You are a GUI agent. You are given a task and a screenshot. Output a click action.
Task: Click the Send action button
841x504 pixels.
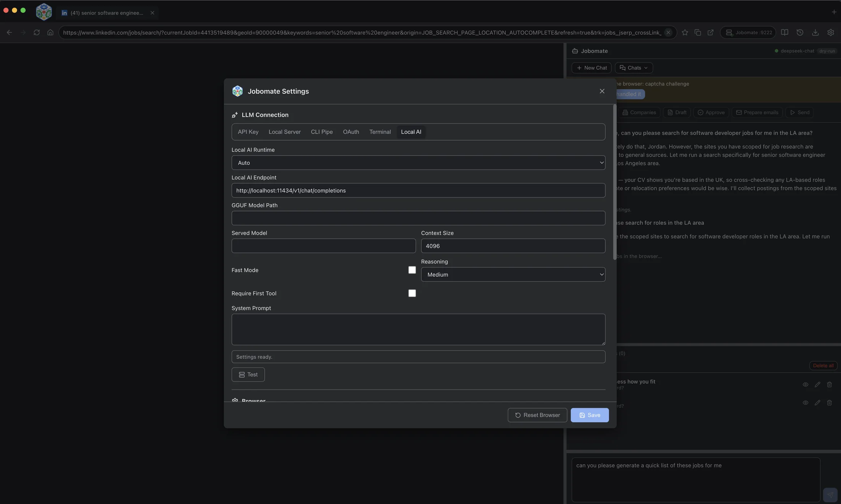(799, 112)
